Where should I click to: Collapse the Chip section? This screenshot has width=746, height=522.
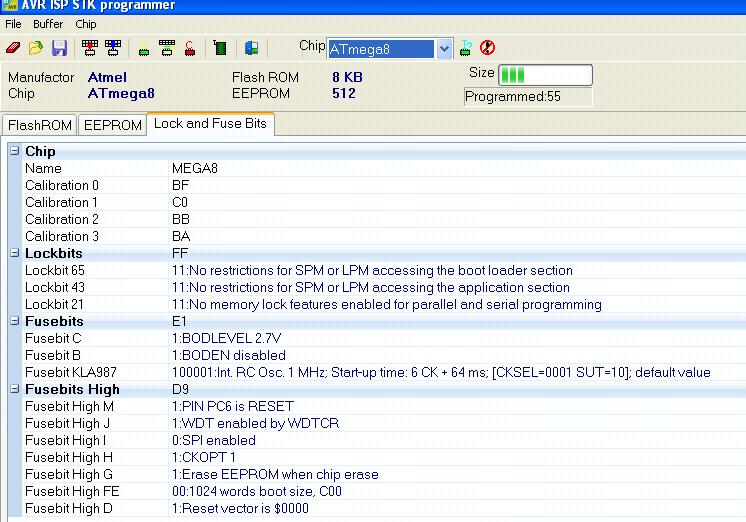click(x=15, y=151)
